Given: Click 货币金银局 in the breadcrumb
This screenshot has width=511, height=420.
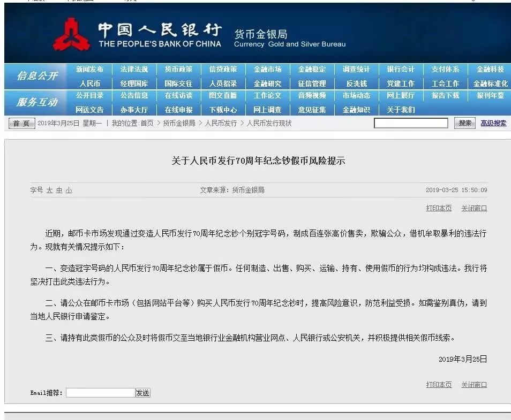Looking at the screenshot, I should [179, 124].
